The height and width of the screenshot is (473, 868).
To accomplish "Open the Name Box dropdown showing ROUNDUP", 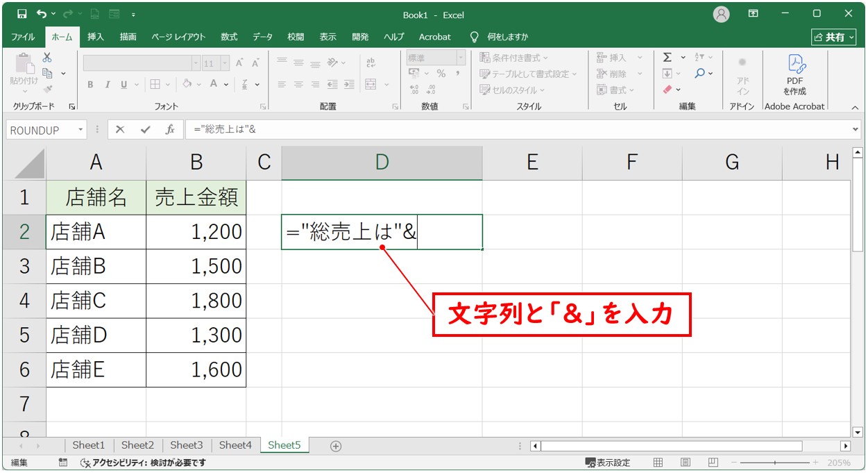I will [80, 129].
